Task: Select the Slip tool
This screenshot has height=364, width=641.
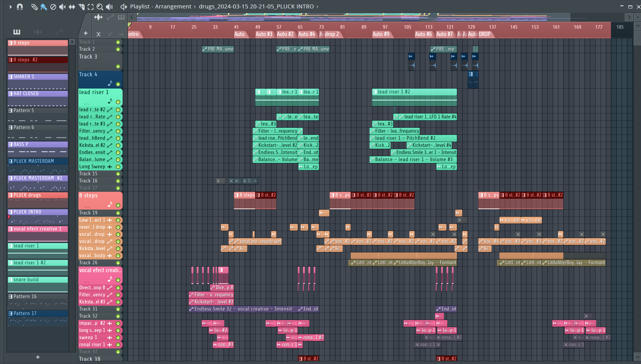Action: tap(72, 7)
